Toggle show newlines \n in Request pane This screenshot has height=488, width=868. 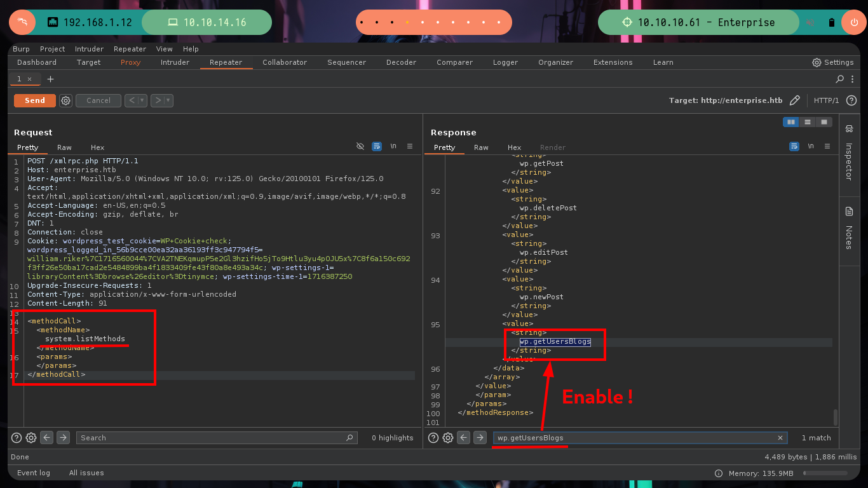click(393, 146)
